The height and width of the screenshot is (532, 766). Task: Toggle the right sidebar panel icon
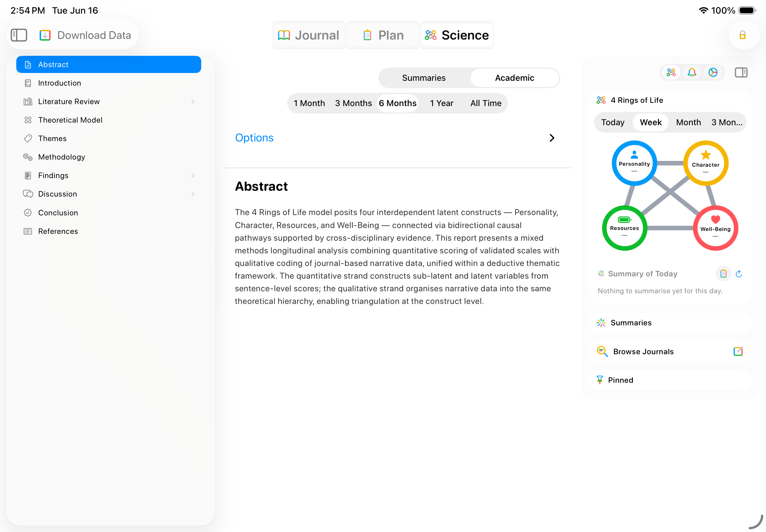click(741, 72)
